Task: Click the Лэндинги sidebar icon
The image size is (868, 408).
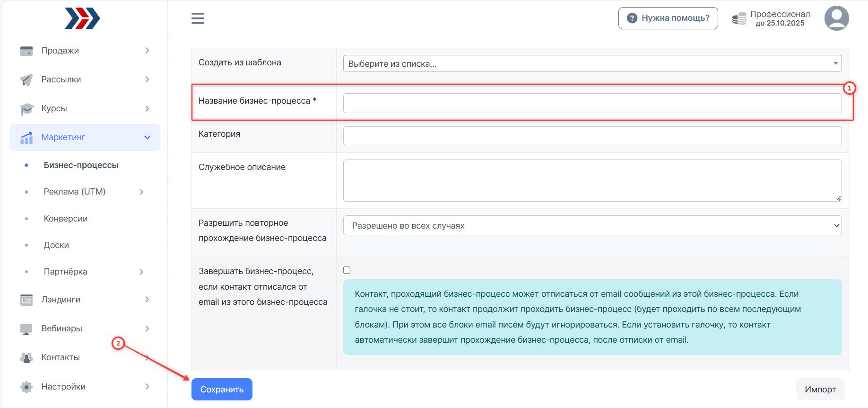Action: tap(26, 300)
